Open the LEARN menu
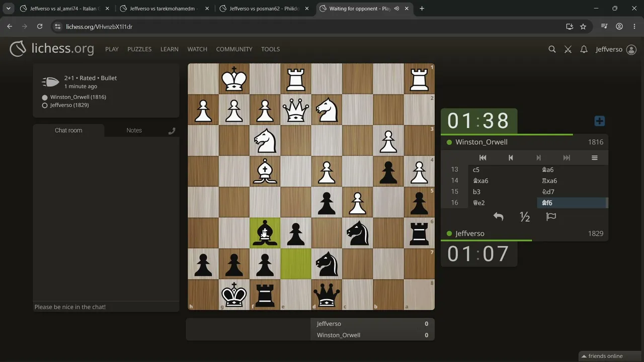 coord(170,49)
